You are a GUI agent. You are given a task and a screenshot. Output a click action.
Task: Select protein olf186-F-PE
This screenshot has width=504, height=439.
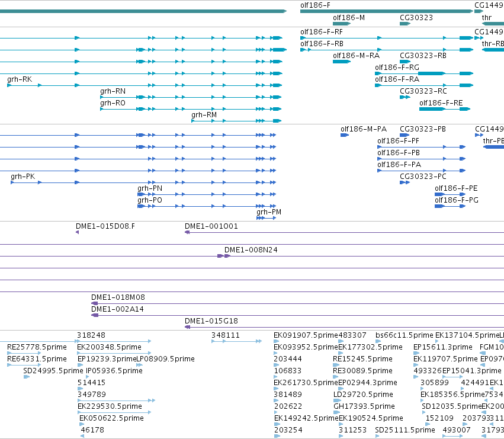tap(456, 188)
